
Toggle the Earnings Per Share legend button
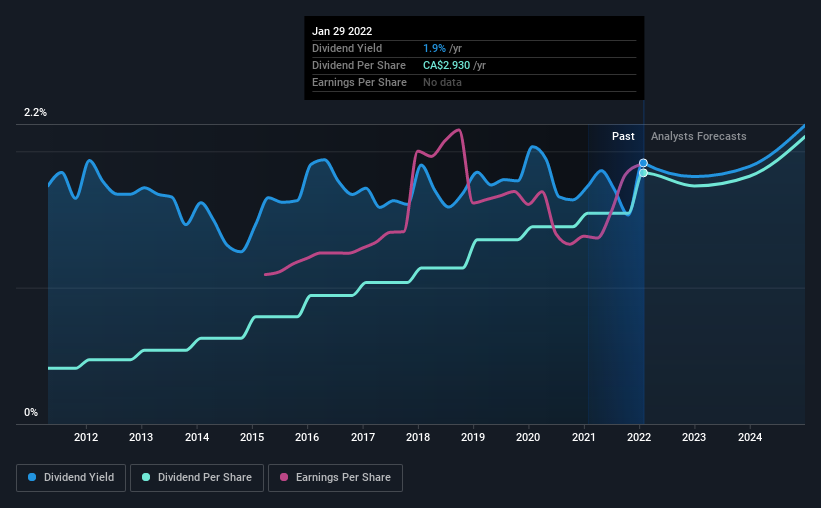(335, 478)
